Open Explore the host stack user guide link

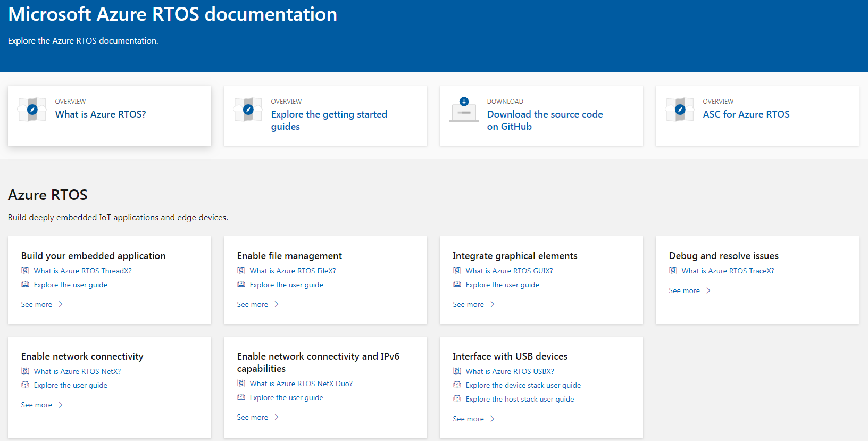[520, 399]
